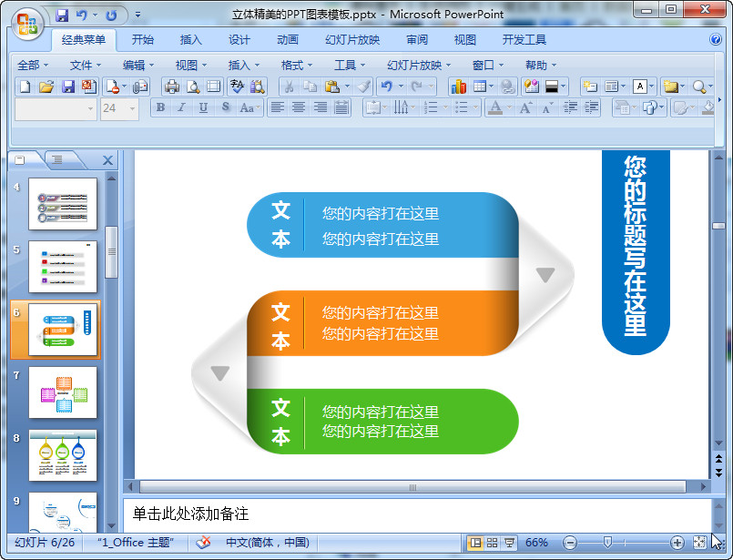Click the copy icon
The width and height of the screenshot is (733, 560).
[310, 87]
